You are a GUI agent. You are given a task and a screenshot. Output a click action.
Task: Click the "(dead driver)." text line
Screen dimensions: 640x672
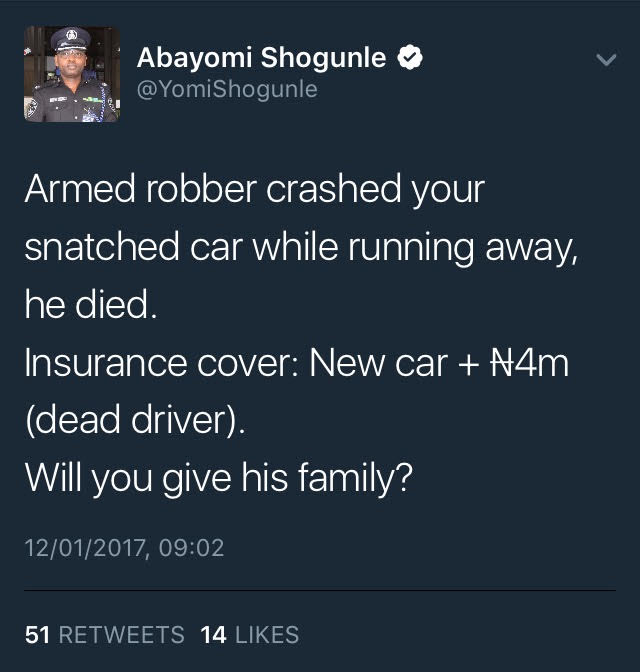point(135,420)
